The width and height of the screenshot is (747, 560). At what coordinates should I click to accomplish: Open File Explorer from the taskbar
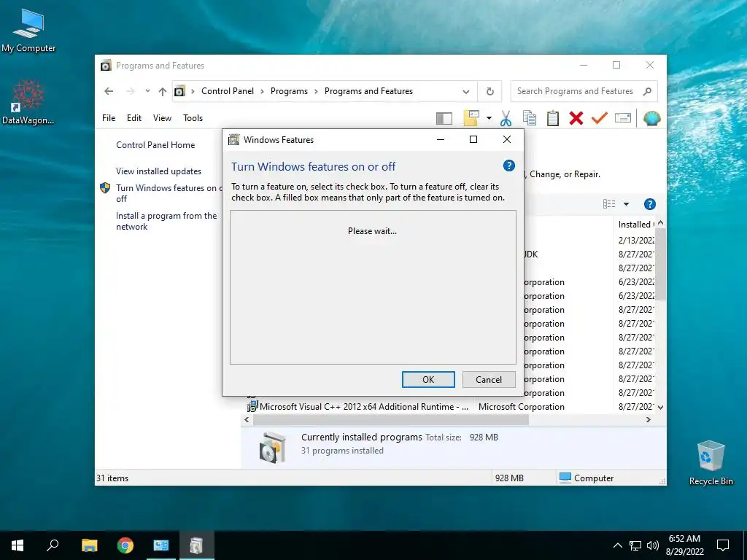pyautogui.click(x=89, y=545)
